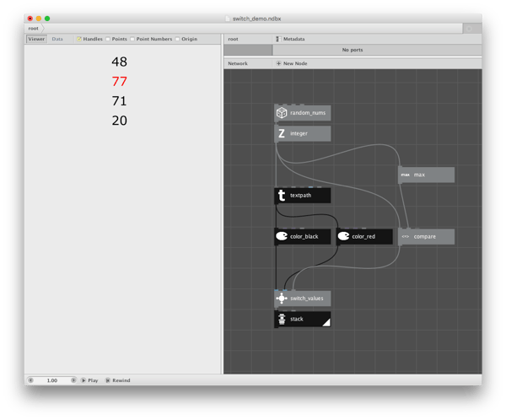Screen dimensions: 506x420
Task: Select the integer node label
Action: point(299,133)
